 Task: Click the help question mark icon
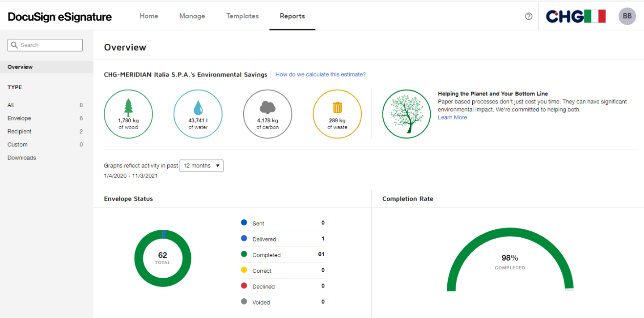pos(529,16)
